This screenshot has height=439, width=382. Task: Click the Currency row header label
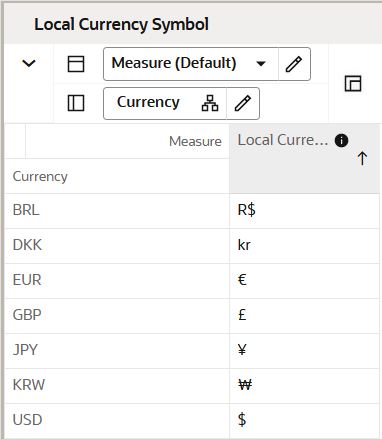40,176
